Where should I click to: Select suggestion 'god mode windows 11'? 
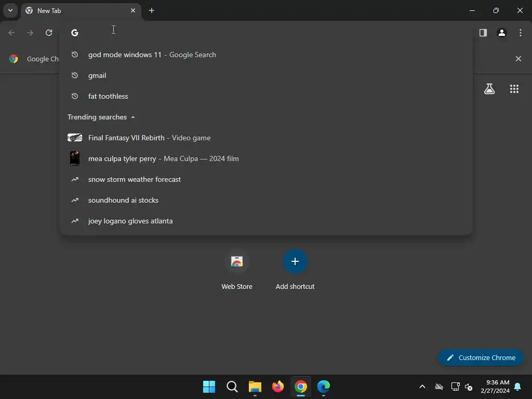(265, 55)
